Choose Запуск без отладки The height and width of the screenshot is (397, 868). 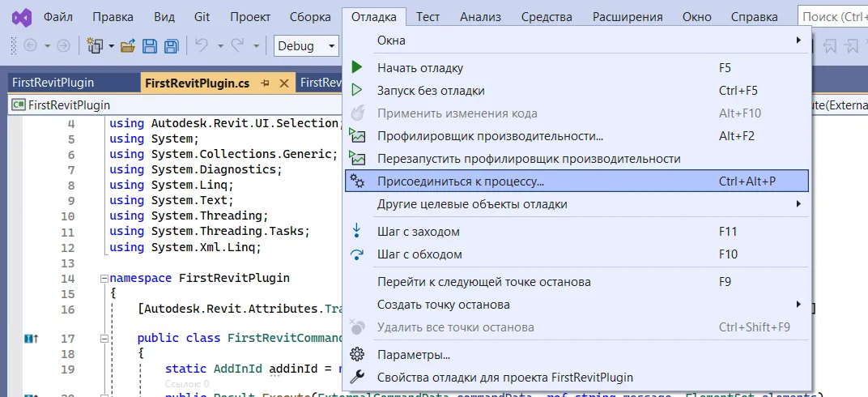(578, 91)
